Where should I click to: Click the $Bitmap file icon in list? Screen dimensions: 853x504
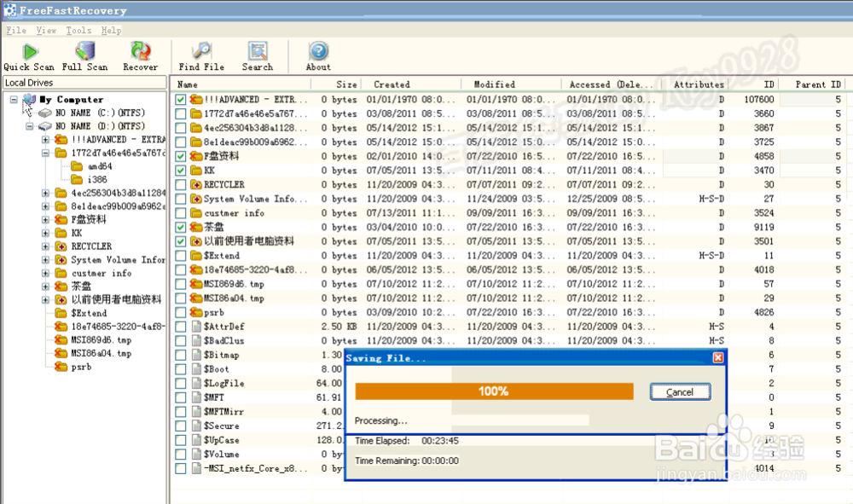[x=196, y=355]
